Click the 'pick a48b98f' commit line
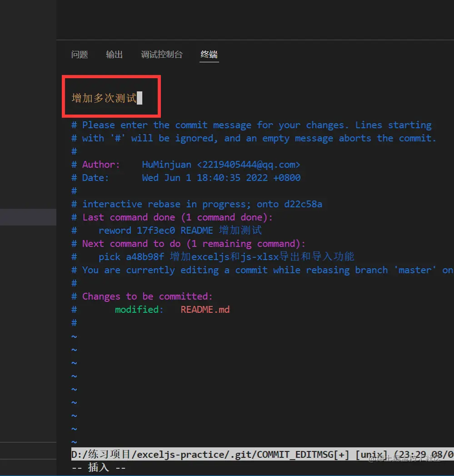 (213, 257)
